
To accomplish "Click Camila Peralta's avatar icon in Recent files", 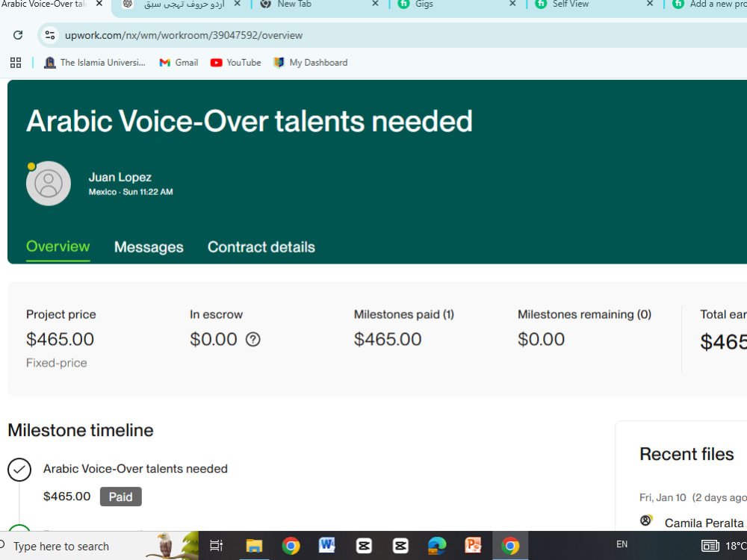I will coord(646,520).
